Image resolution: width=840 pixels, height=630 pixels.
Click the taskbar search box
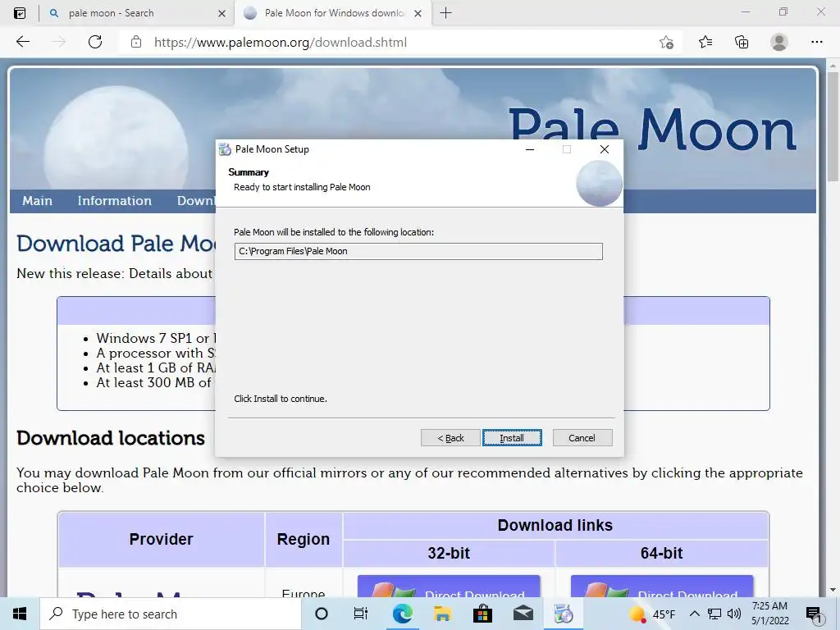click(x=171, y=614)
